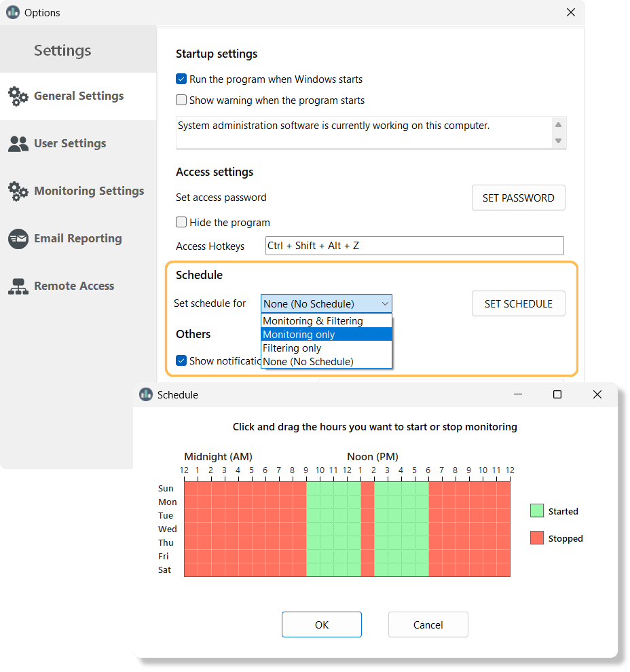Click the Monitoring Settings gears icon
Image resolution: width=630 pixels, height=672 pixels.
[x=18, y=191]
